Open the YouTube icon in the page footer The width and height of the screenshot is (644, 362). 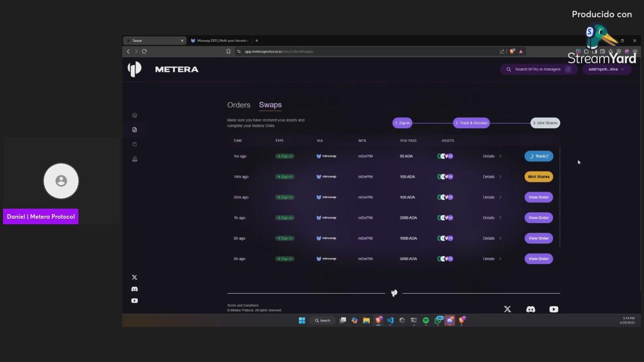click(553, 309)
